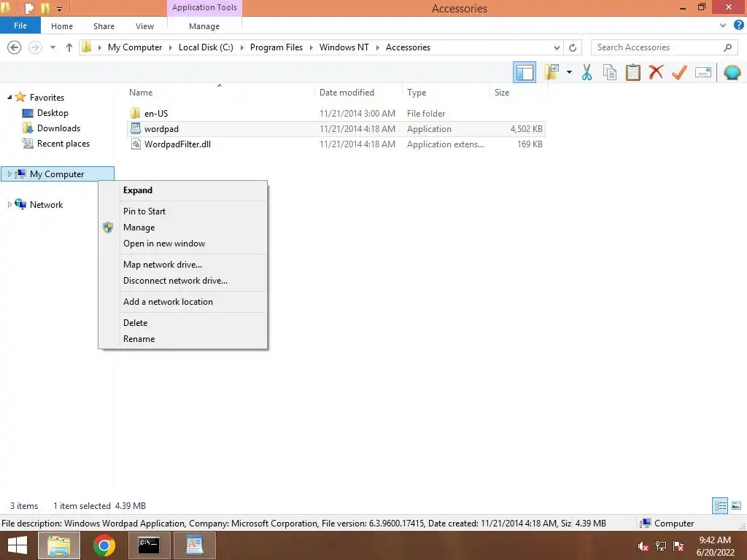Click the folder options toolbar icon
Image resolution: width=747 pixels, height=560 pixels.
coord(551,72)
